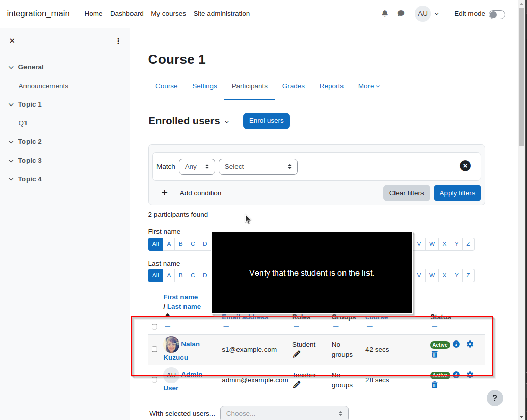The height and width of the screenshot is (420, 527).
Task: Open Site administration
Action: click(x=222, y=13)
